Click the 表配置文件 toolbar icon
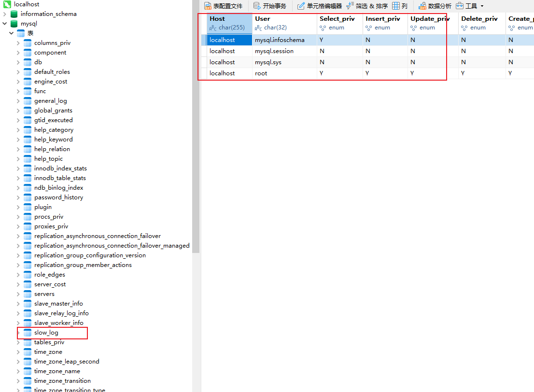 coord(208,6)
